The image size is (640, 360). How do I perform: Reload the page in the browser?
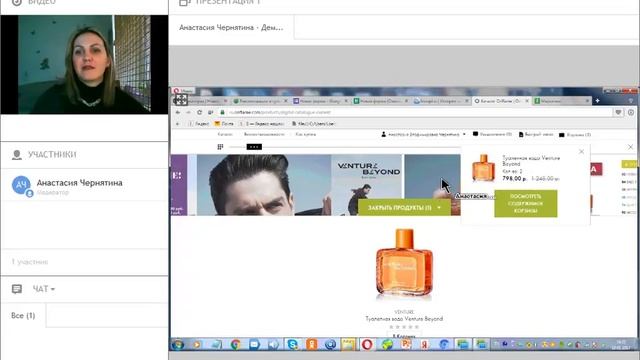(199, 112)
